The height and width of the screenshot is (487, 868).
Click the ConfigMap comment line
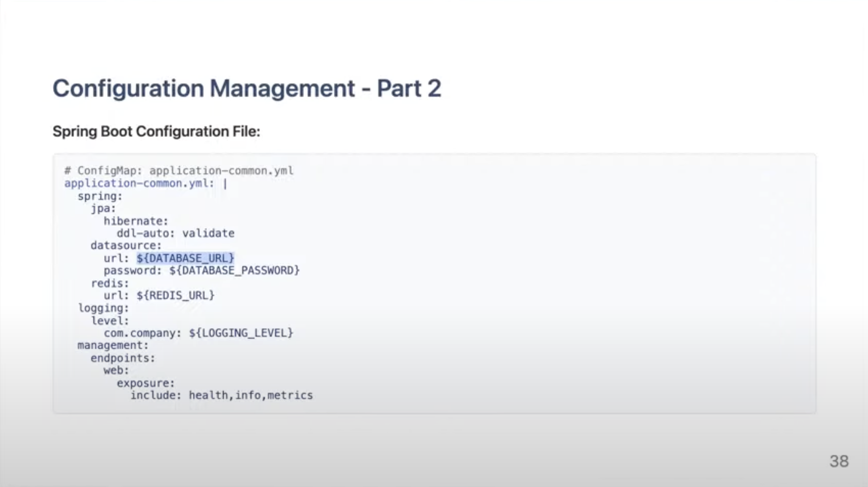pos(179,171)
